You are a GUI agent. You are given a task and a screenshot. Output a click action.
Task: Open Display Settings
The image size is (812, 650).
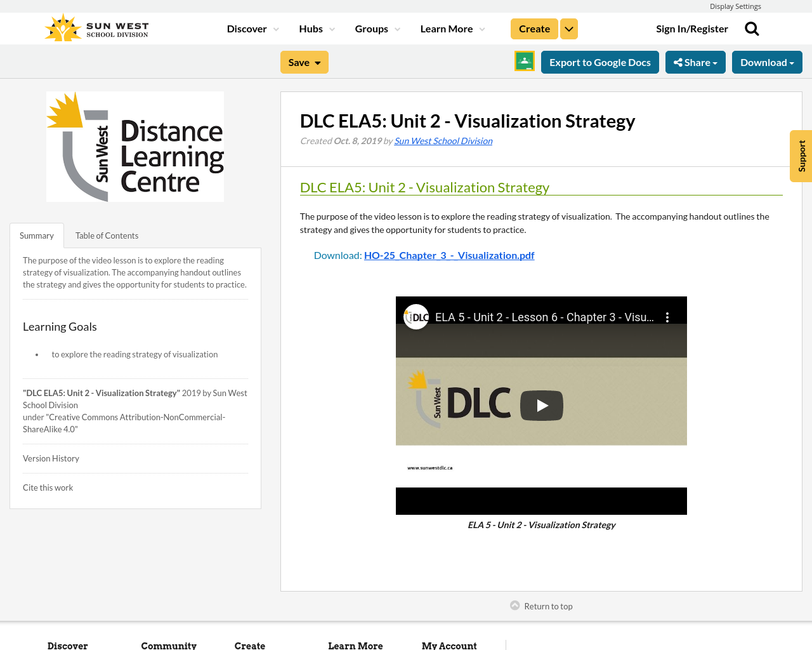735,6
